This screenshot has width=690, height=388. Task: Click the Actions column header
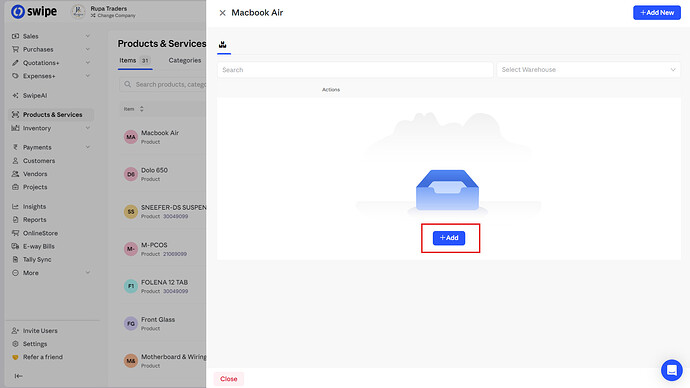331,90
